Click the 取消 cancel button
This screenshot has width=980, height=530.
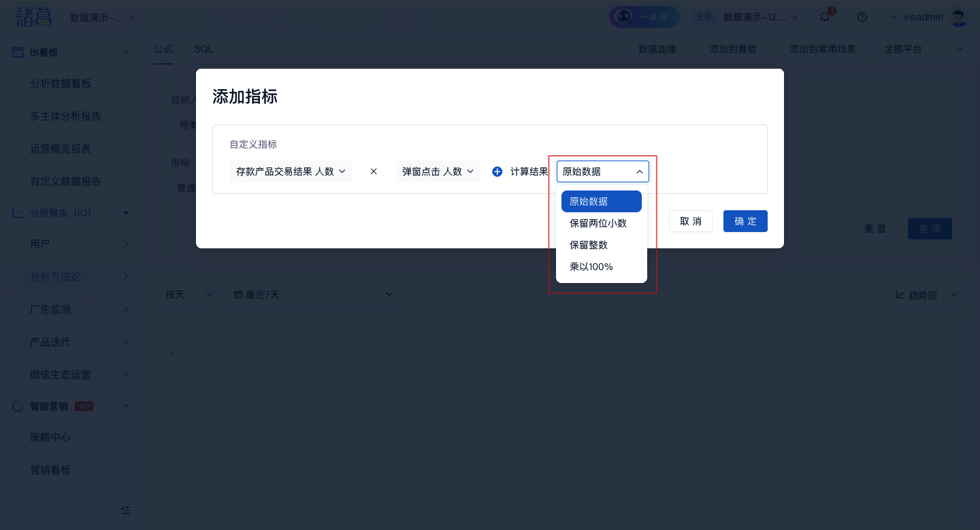691,221
